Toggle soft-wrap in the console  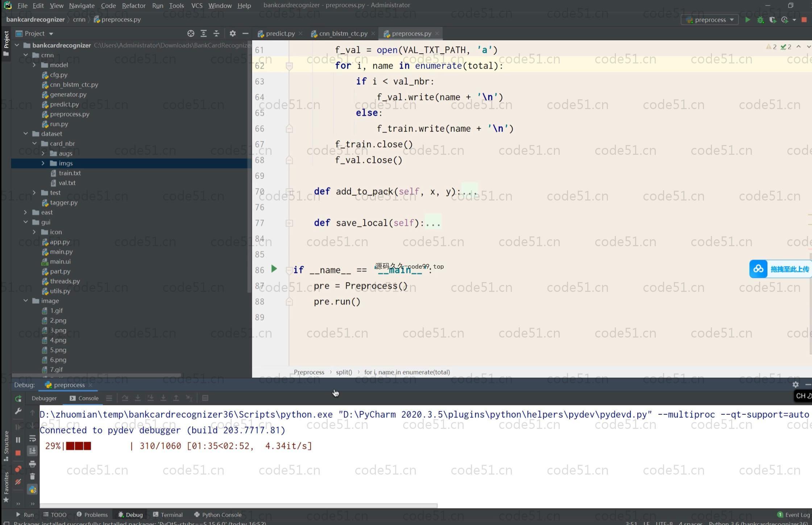pos(32,438)
